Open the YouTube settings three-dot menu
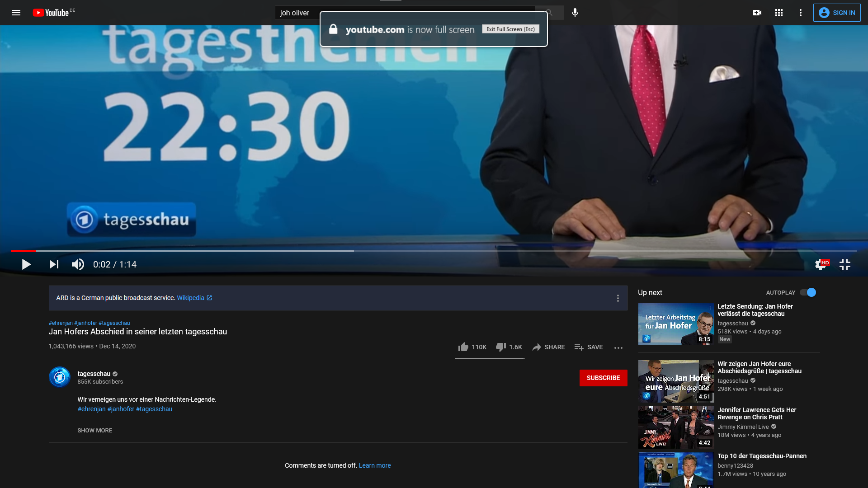 point(800,12)
